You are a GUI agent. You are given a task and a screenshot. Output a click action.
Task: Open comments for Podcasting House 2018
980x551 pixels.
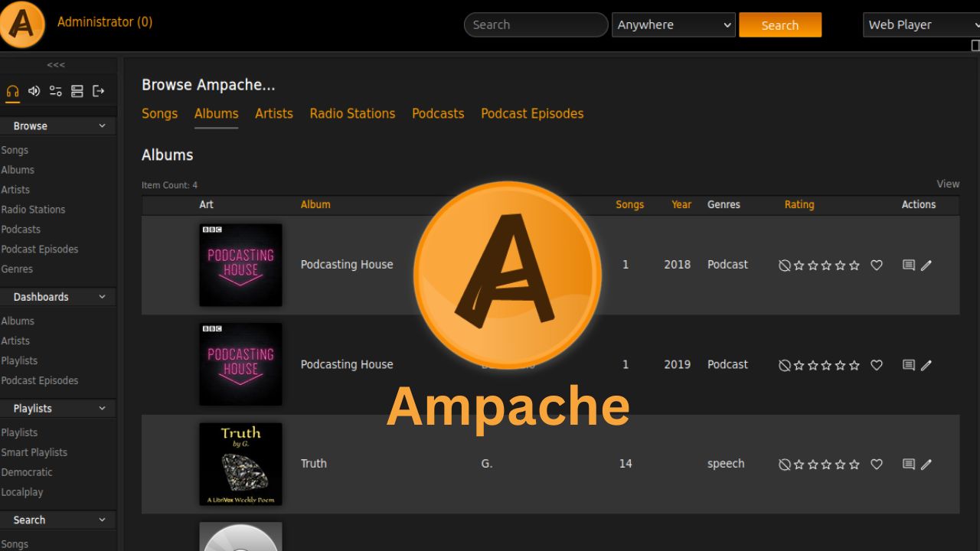point(909,265)
